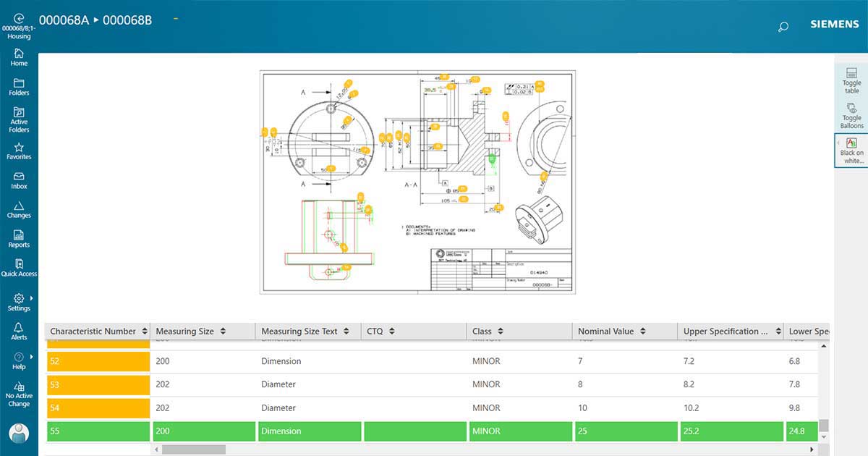Image resolution: width=868 pixels, height=456 pixels.
Task: Expand the Settings submenu arrow
Action: [32, 298]
